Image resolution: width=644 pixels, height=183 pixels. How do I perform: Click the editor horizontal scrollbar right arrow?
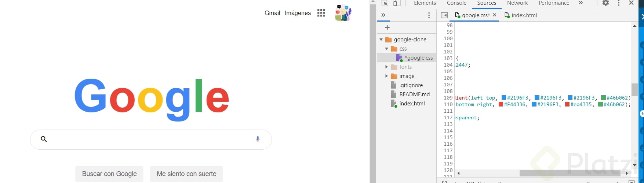627,173
